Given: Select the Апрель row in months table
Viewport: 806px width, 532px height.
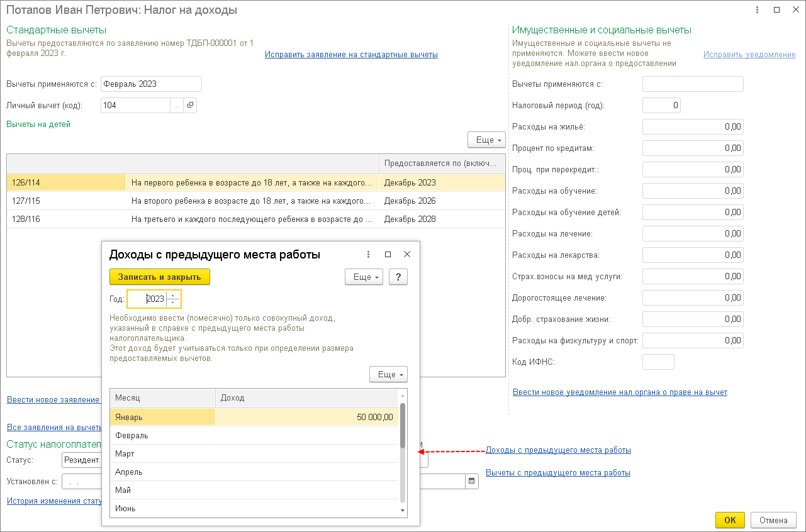Looking at the screenshot, I should click(x=254, y=472).
